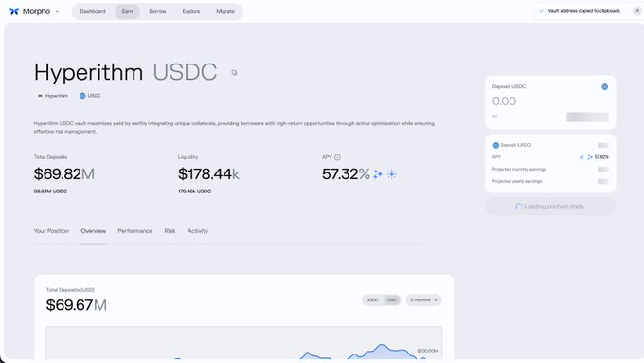Click the Projected yearly earnings label
644x363 pixels.
coord(517,181)
